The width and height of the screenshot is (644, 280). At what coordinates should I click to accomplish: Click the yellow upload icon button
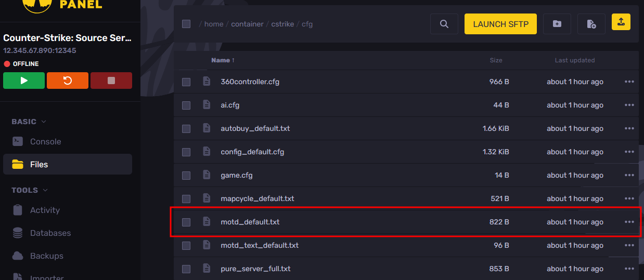(x=621, y=22)
